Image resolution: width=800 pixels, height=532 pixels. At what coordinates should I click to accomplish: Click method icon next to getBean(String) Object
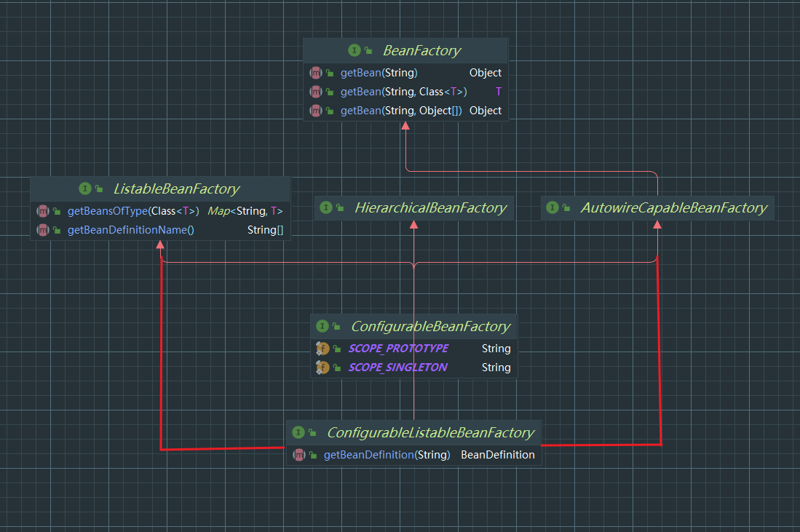click(316, 73)
